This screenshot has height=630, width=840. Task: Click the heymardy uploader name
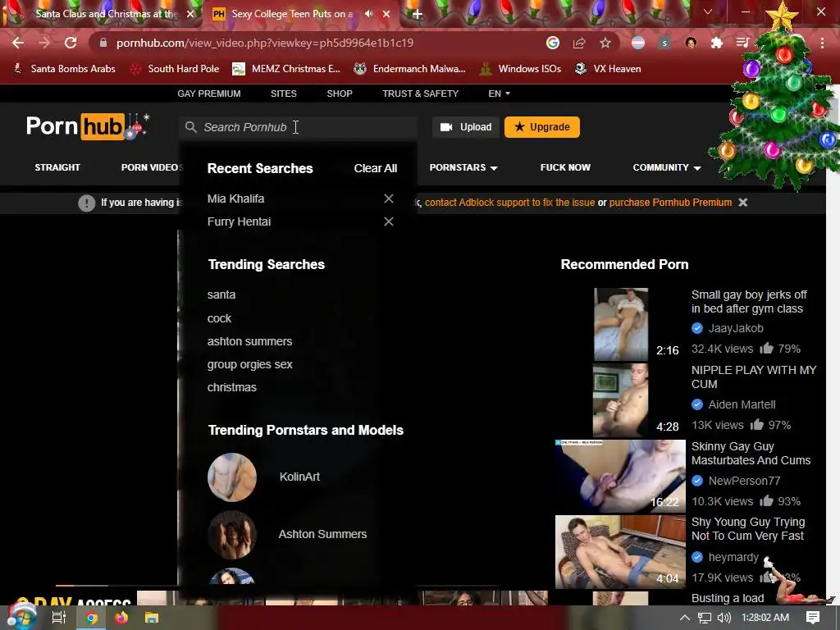[733, 557]
